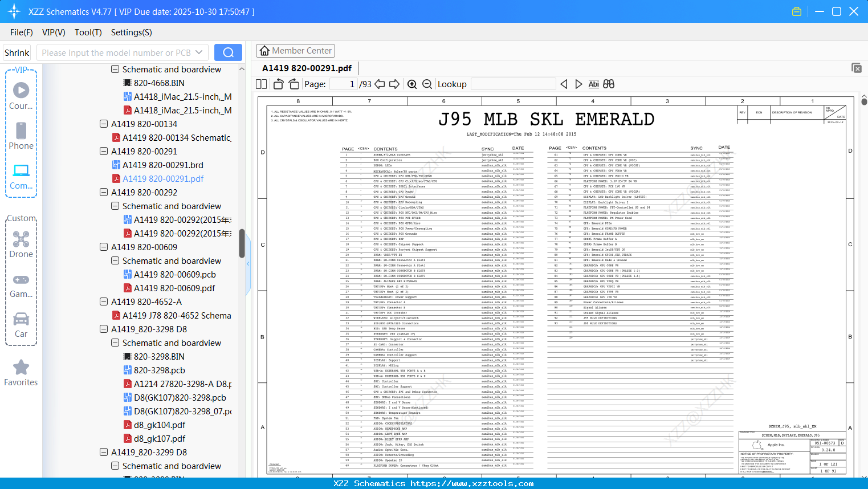Collapse the file tree panel with the side handle

pyautogui.click(x=248, y=264)
